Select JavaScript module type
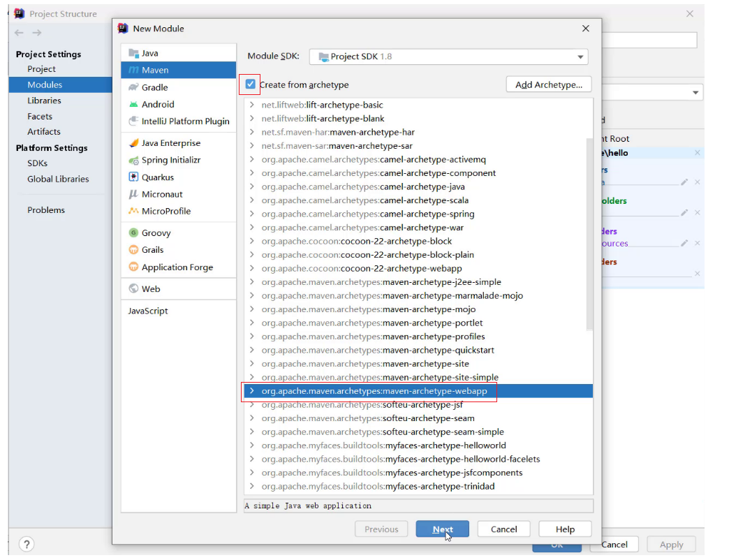 pyautogui.click(x=148, y=311)
